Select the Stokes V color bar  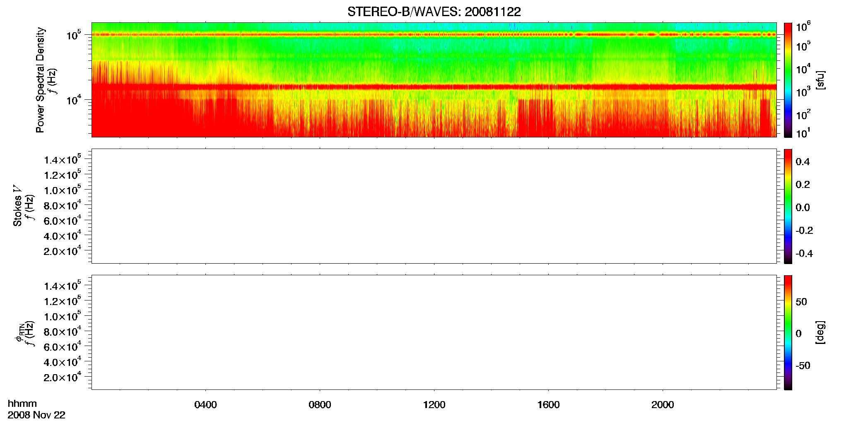tap(788, 206)
